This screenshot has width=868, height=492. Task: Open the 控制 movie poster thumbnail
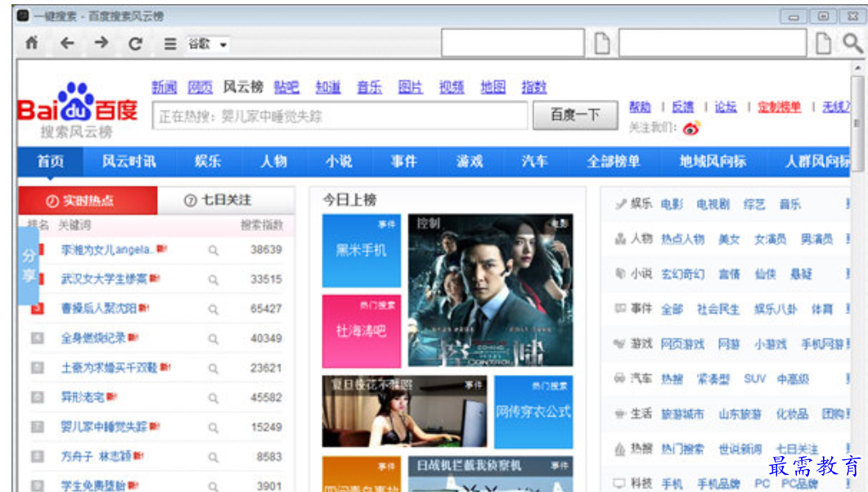pos(491,291)
